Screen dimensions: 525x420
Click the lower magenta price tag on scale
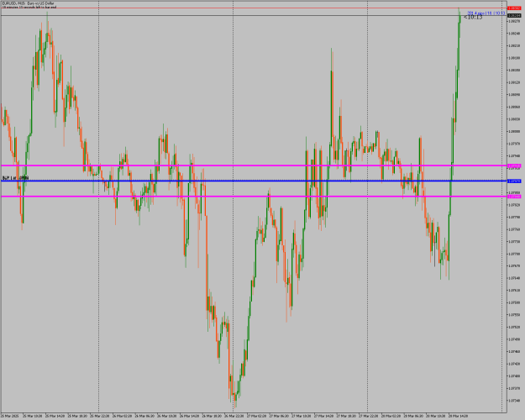click(x=514, y=197)
